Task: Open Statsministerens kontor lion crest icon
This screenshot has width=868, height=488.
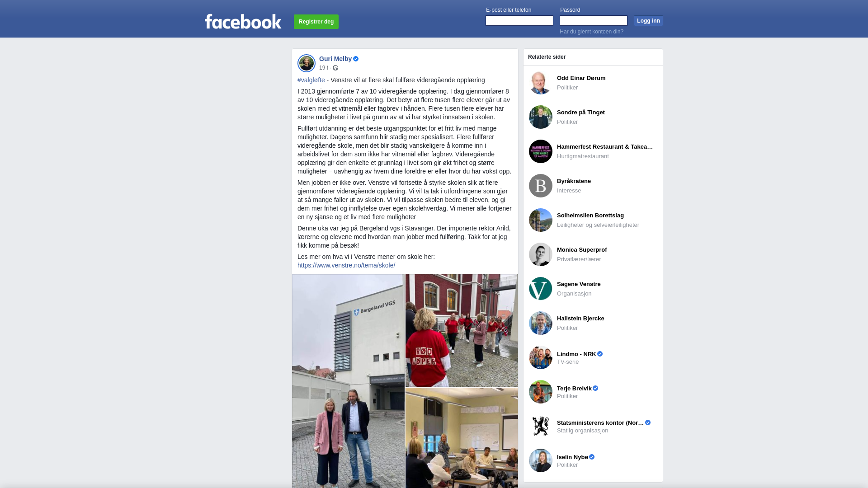Action: click(x=541, y=426)
